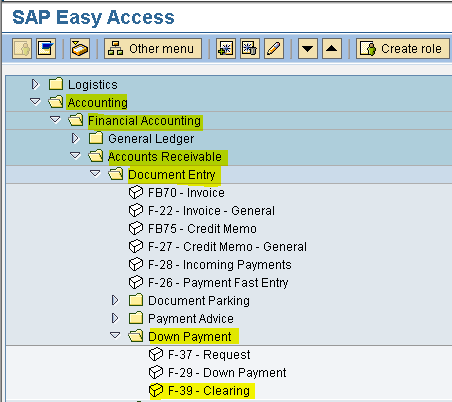Viewport: 452px width, 402px height.
Task: Move favorite down with the down arrow
Action: (308, 49)
